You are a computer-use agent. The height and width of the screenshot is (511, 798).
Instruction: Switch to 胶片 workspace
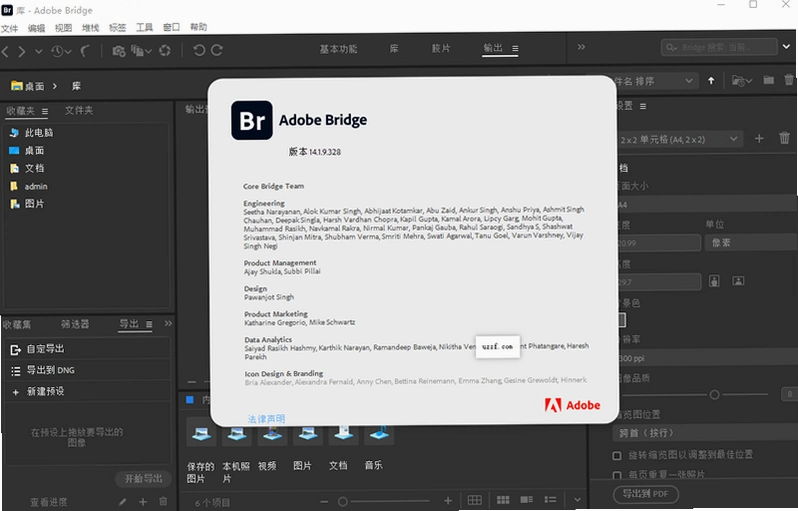pyautogui.click(x=441, y=48)
